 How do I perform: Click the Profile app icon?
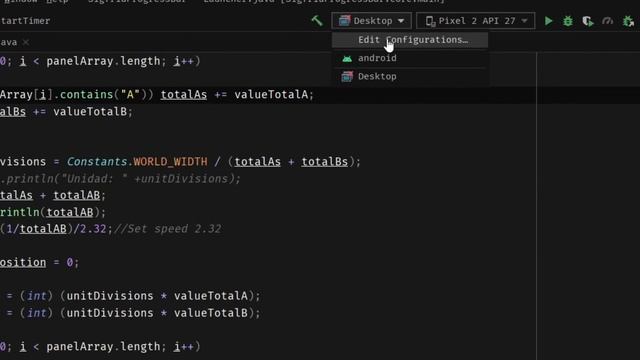point(608,21)
